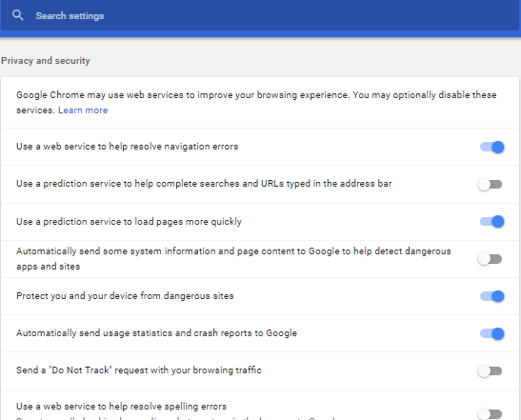Image resolution: width=521 pixels, height=420 pixels.
Task: Click 'Use a web service to help resolve navigation errors' text
Action: pyautogui.click(x=128, y=147)
